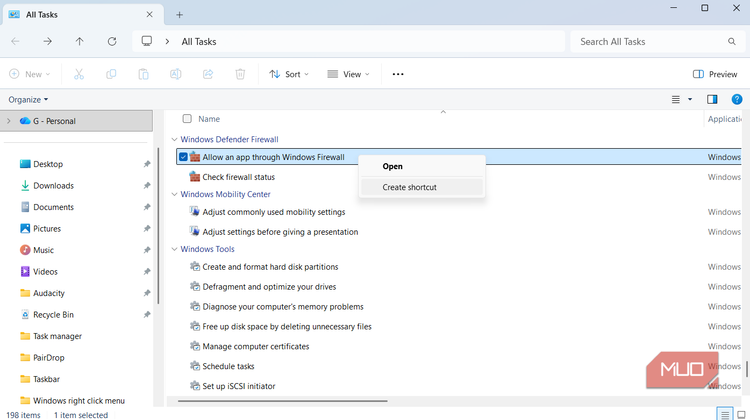Screen dimensions: 750x420
Task: Click the Preview button
Action: (715, 74)
